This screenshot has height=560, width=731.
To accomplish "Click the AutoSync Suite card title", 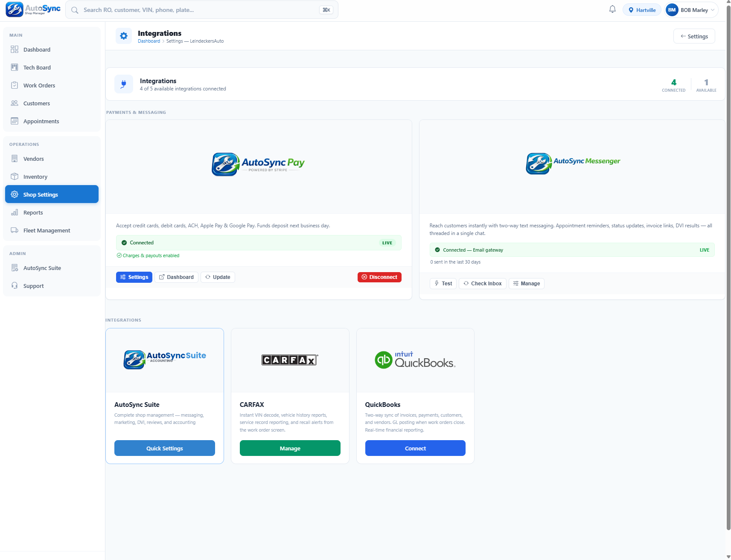I will 137,405.
